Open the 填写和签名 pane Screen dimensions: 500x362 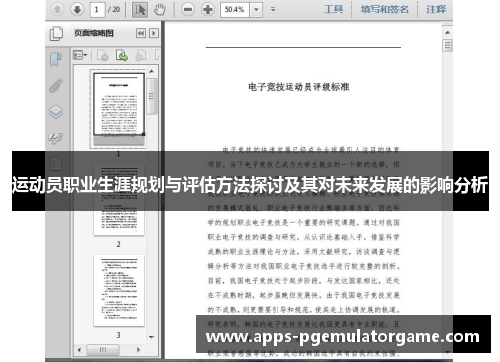[x=385, y=9]
